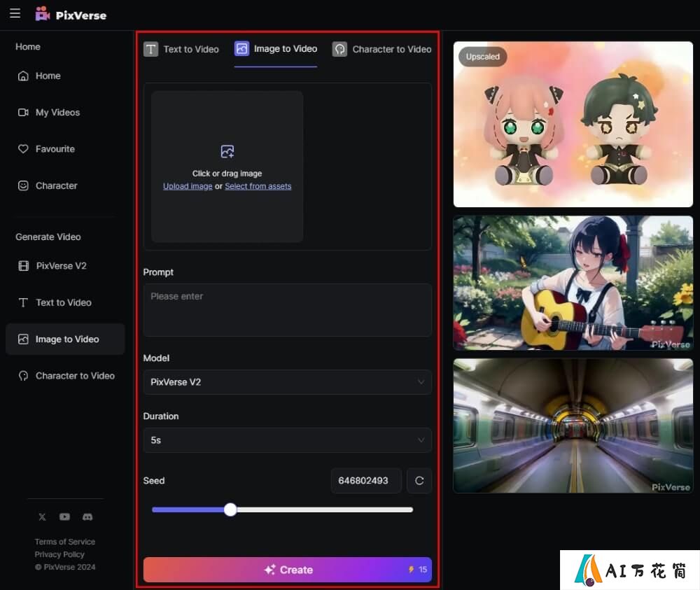Click the Character to Video tab head icon
Viewport: 700px width, 590px height.
coord(339,49)
